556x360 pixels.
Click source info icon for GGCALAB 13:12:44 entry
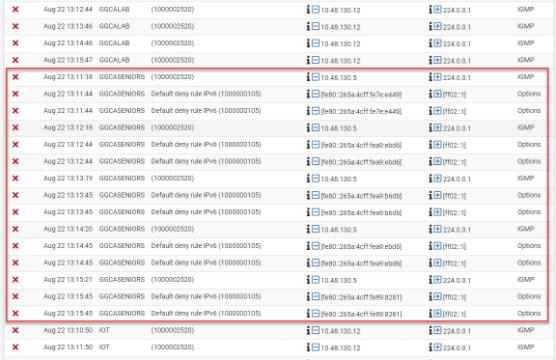308,10
